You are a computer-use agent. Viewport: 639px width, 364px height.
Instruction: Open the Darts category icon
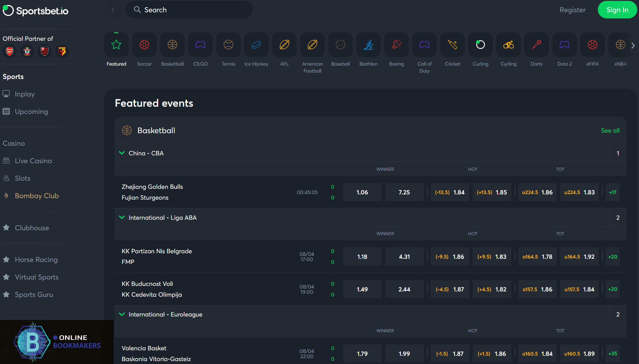point(536,45)
